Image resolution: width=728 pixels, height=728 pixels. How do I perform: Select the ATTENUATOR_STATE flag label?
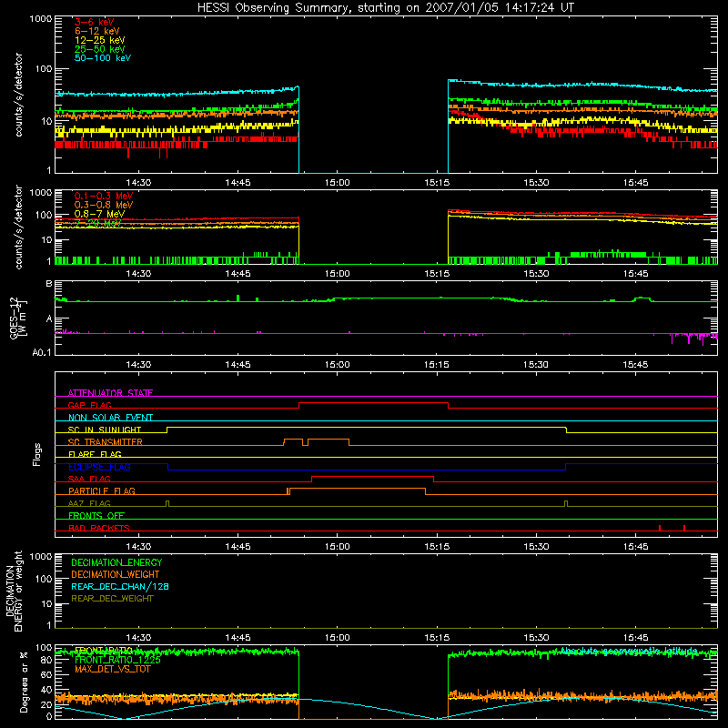click(x=110, y=393)
